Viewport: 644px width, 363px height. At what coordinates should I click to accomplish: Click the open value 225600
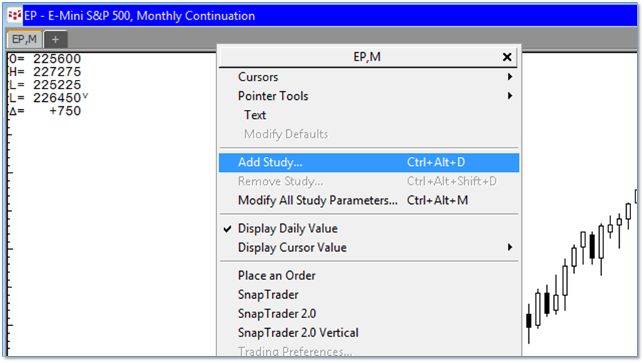(57, 58)
